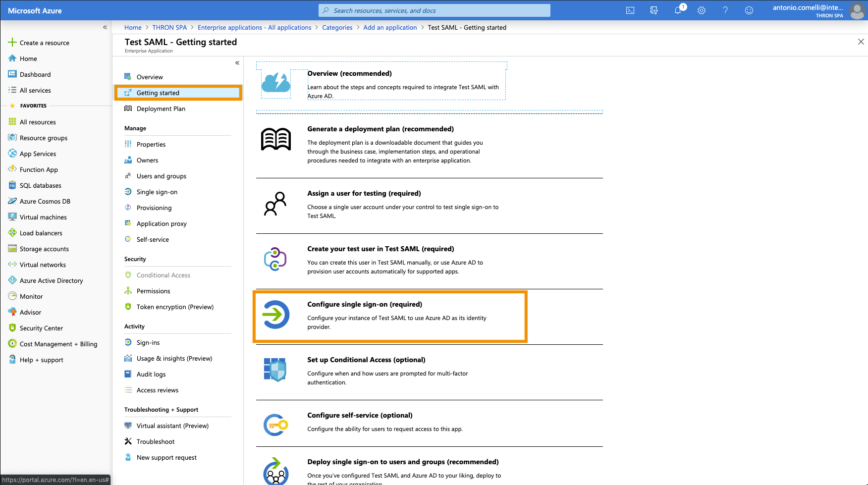Click the Create test user sync icon

pos(275,259)
